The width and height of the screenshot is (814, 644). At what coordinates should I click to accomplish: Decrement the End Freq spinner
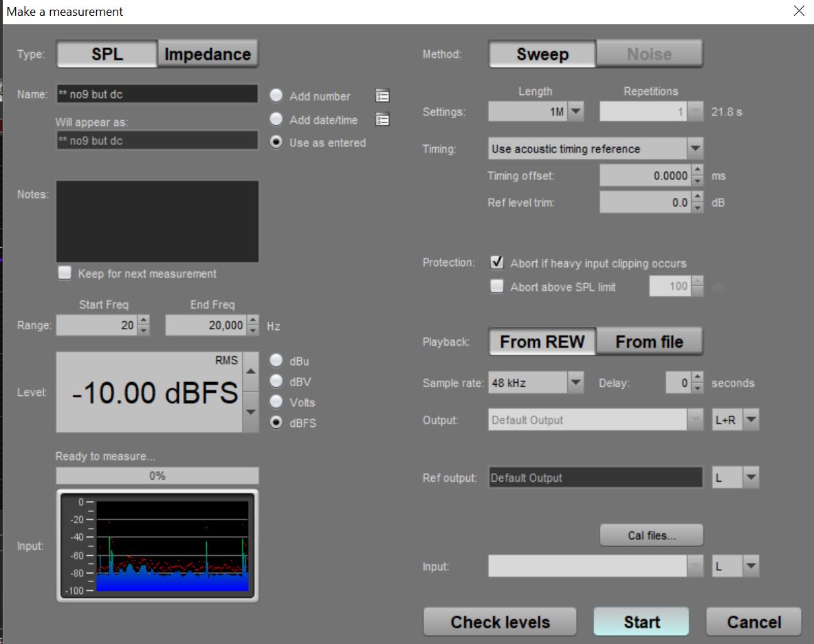253,330
